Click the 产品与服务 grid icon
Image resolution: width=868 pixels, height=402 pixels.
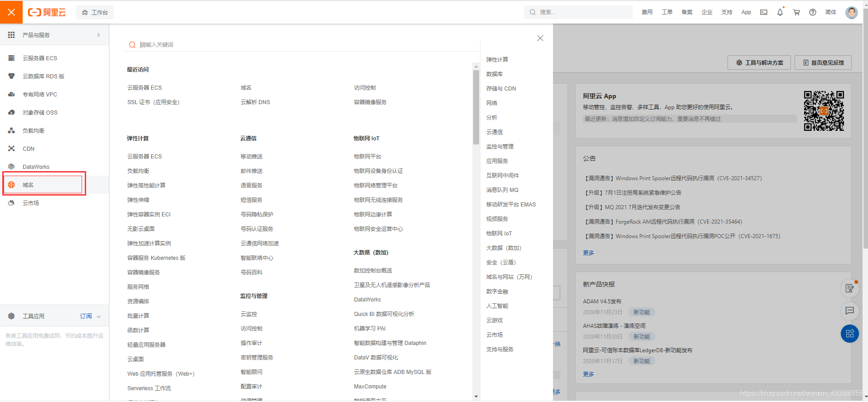tap(11, 35)
